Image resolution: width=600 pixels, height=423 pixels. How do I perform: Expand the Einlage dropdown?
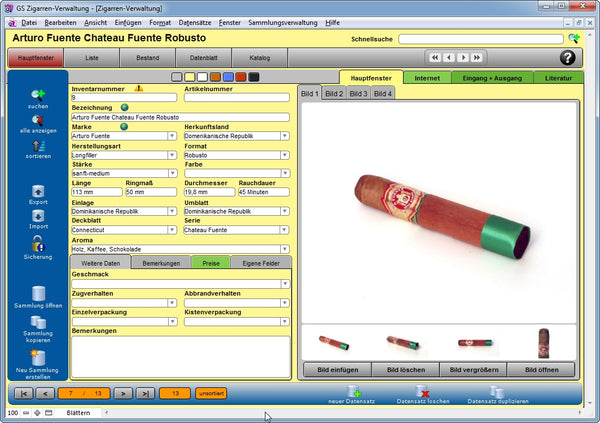(172, 211)
